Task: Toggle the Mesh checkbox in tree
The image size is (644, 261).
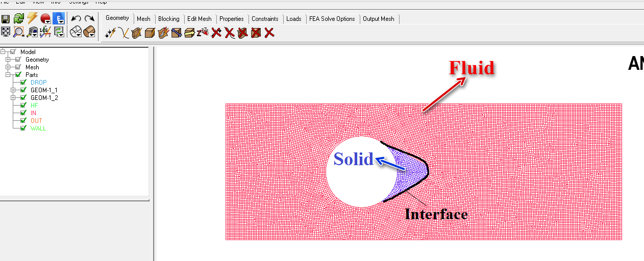Action: coord(18,67)
